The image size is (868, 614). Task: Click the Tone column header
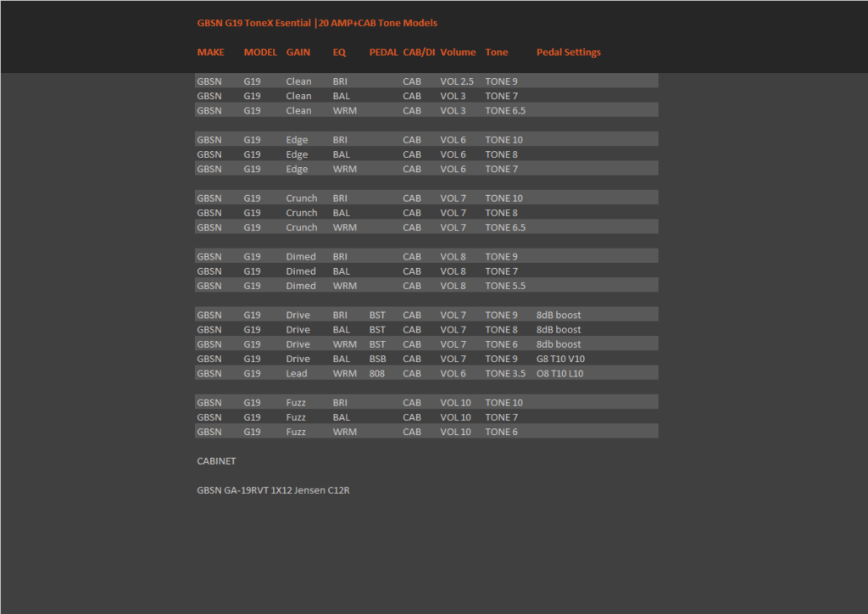pos(497,52)
